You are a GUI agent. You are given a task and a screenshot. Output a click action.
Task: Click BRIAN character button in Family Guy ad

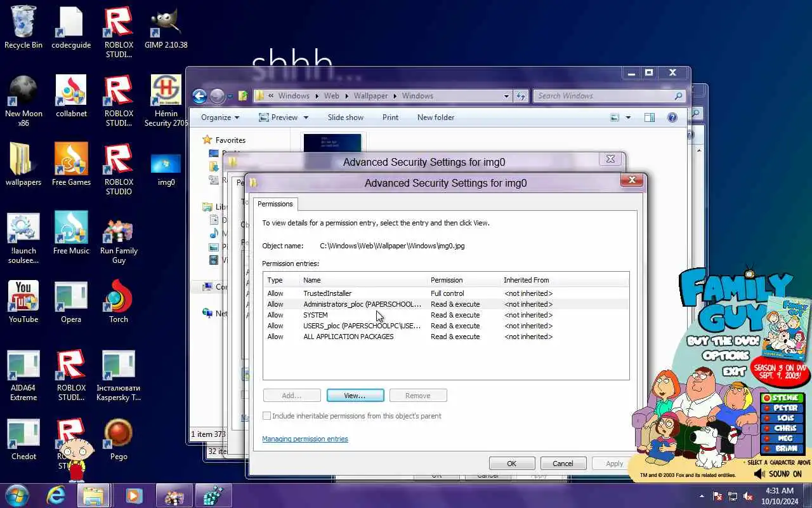point(782,449)
